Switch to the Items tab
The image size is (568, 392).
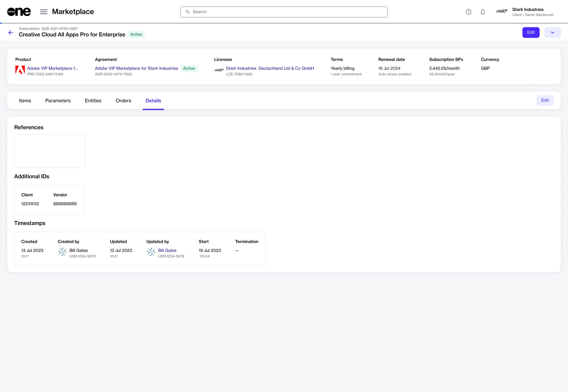tap(25, 101)
